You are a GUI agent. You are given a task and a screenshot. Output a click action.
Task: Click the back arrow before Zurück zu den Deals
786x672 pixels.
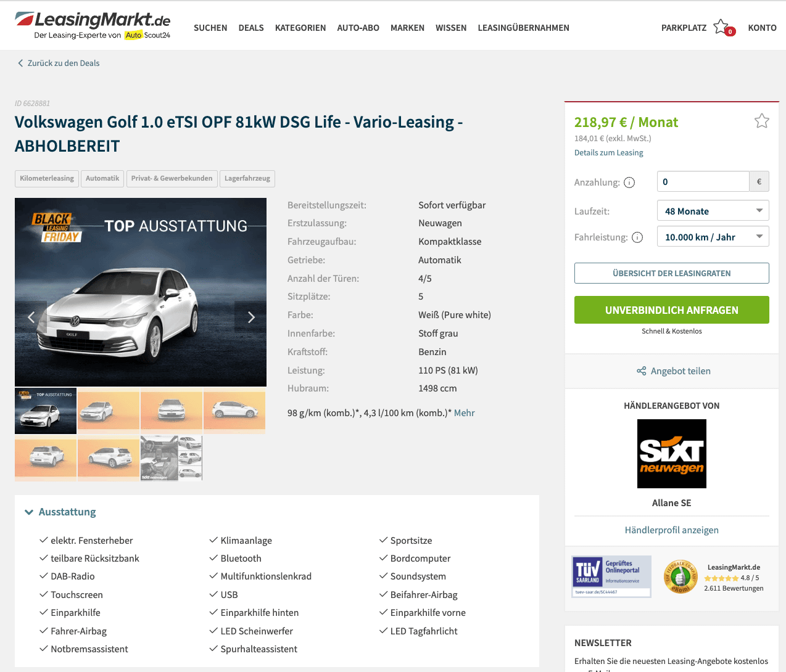[20, 63]
